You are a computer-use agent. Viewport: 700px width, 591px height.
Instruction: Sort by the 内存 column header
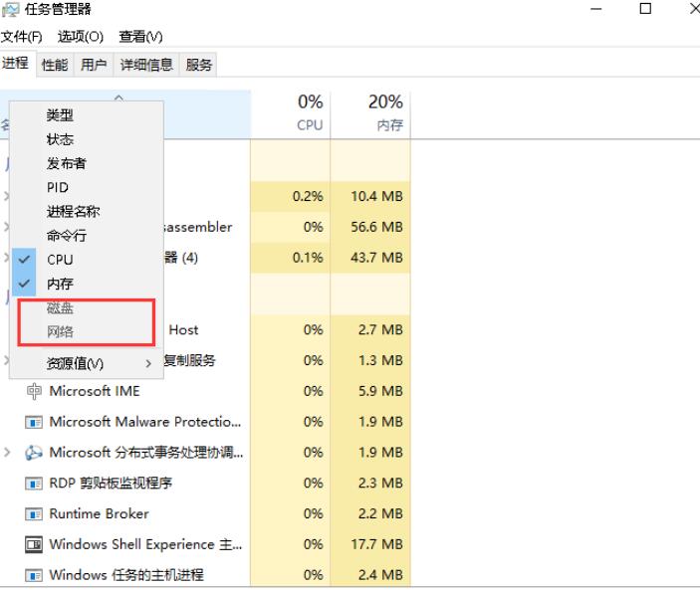tap(370, 114)
